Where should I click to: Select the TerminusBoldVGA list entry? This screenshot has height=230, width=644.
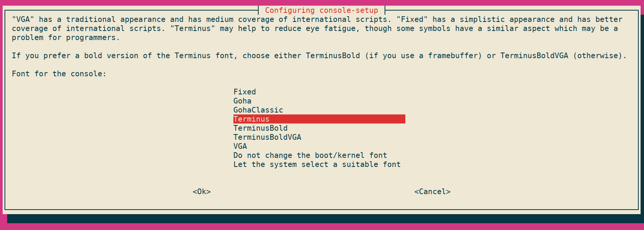(267, 137)
